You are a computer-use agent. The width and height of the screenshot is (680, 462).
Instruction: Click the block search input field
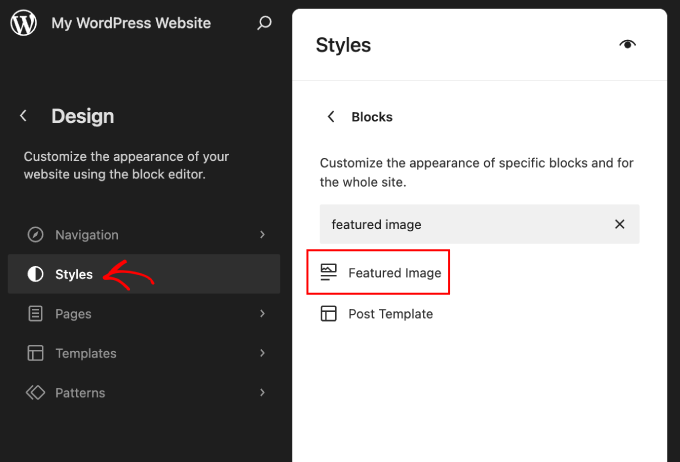coord(460,225)
